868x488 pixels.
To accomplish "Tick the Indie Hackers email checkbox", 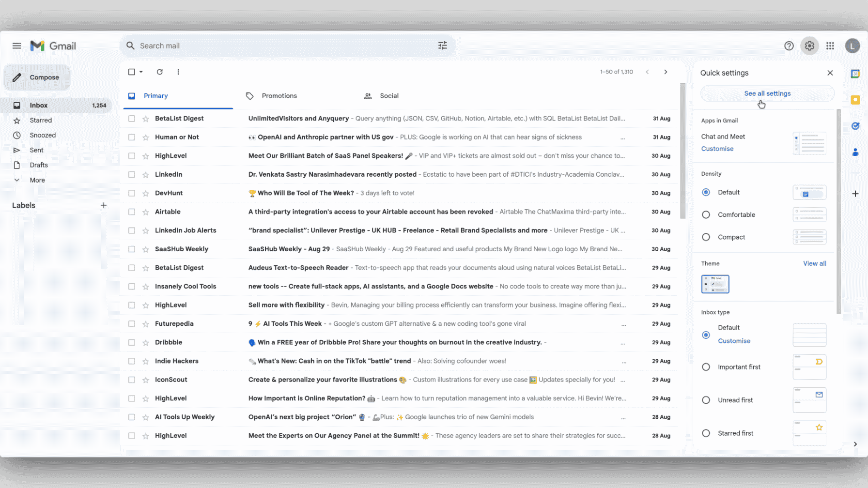I will pyautogui.click(x=132, y=361).
